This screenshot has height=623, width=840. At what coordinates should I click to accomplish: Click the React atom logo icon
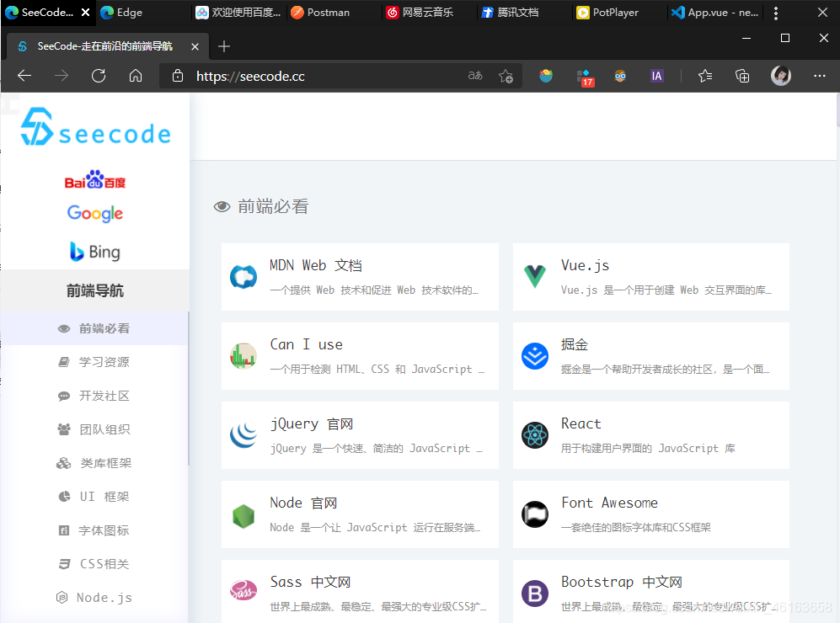pos(535,435)
